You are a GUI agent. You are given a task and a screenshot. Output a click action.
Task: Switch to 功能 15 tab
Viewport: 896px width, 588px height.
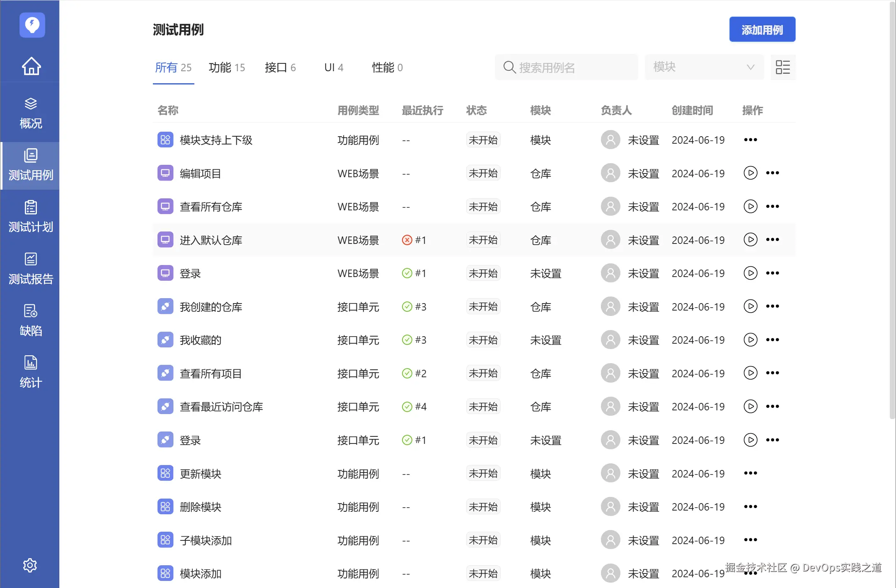tap(227, 67)
